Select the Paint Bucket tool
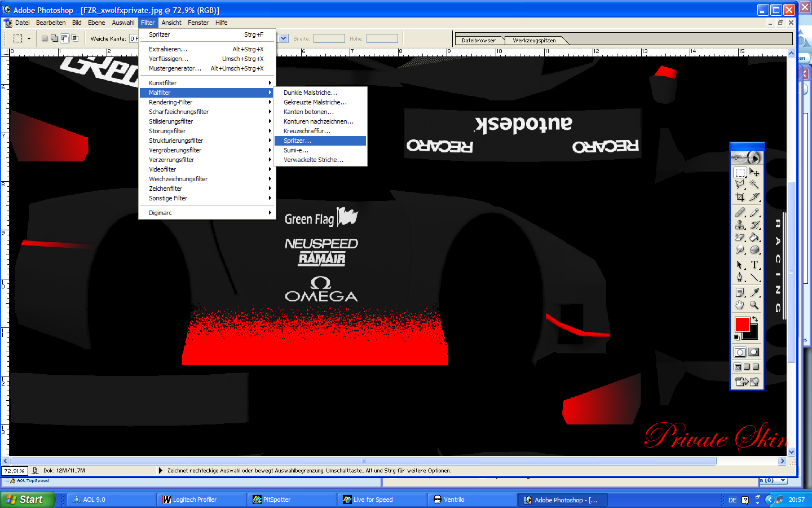 coord(754,237)
